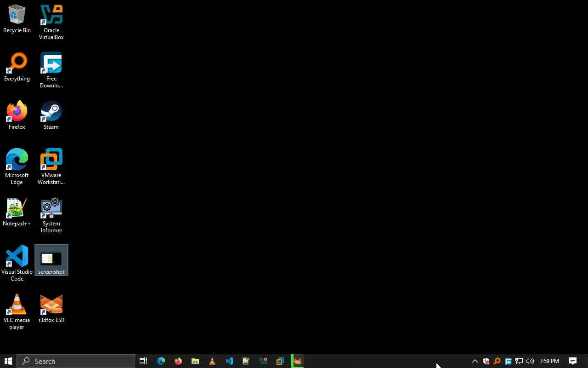The height and width of the screenshot is (368, 588).
Task: Select the Steam desktop shortcut
Action: pos(51,115)
